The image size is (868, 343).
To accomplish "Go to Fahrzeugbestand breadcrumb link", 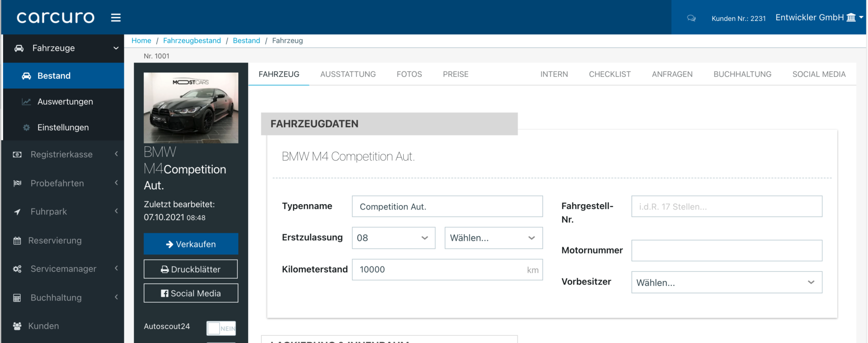I will tap(192, 41).
